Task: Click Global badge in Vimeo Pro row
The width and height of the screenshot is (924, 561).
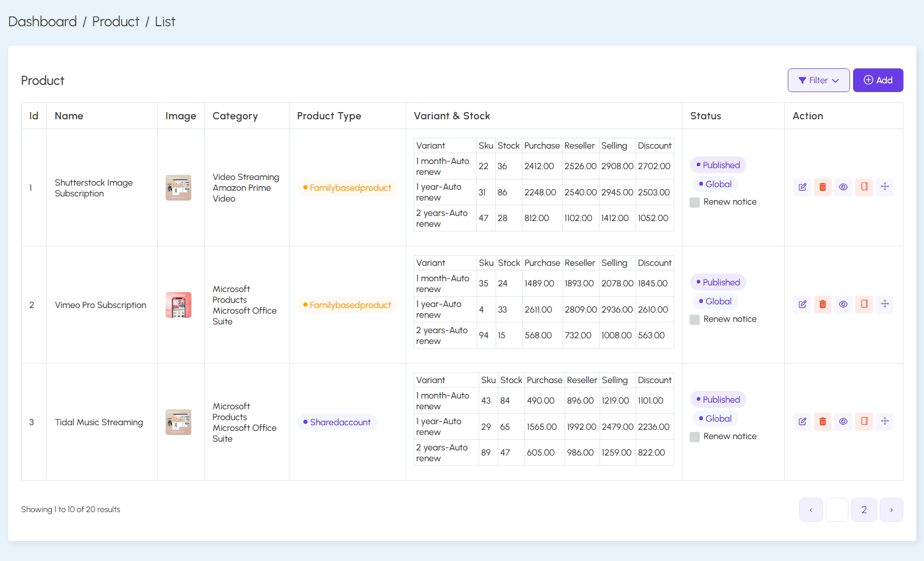Action: point(715,301)
